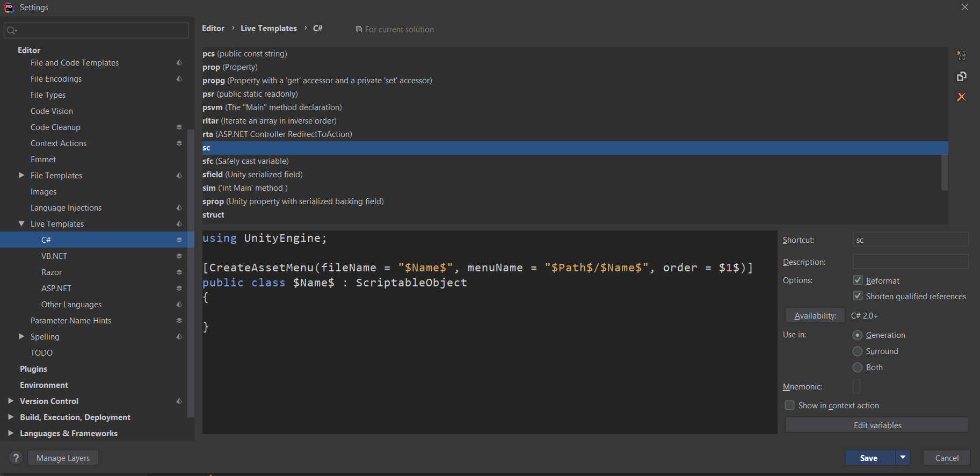Click layer icon beside Language Injections
The width and height of the screenshot is (980, 476).
179,208
